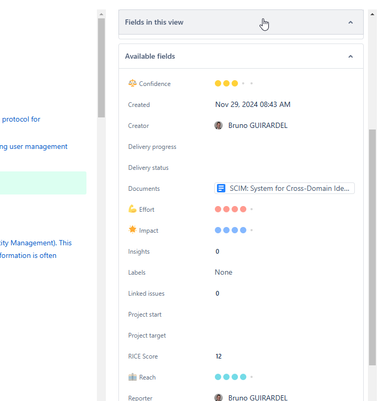Open the SCIM: System for Cross-Domain document

tap(284, 188)
